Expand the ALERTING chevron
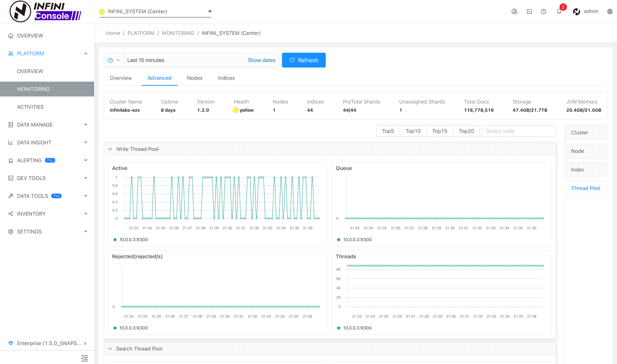The width and height of the screenshot is (617, 364). click(86, 160)
